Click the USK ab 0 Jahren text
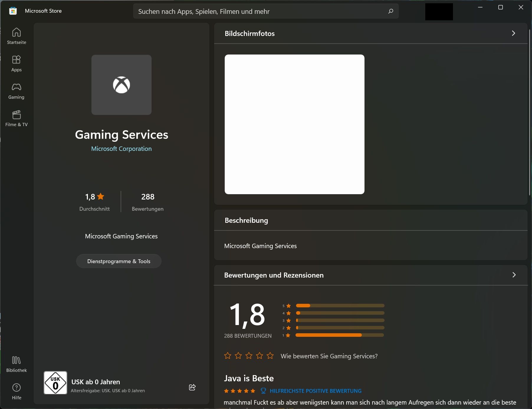The width and height of the screenshot is (532, 409). (96, 382)
